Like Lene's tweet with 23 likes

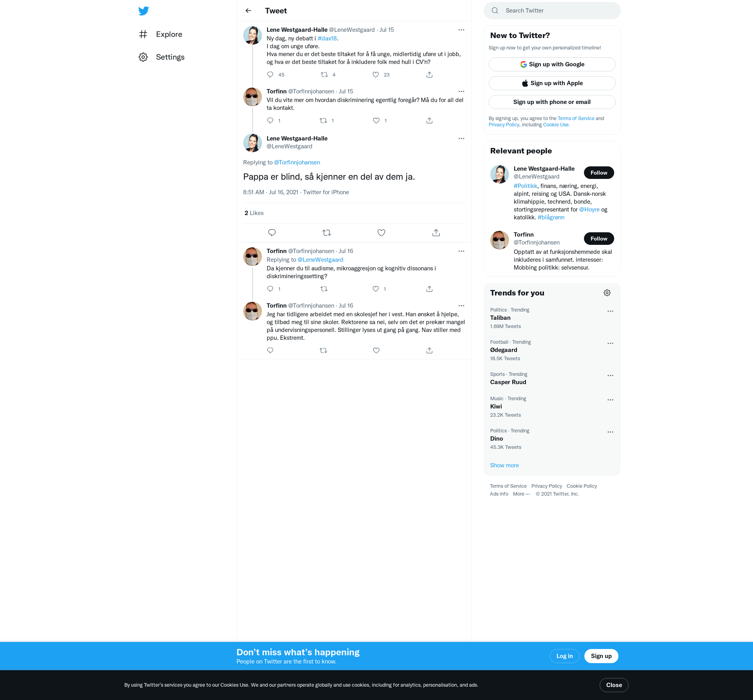pos(376,75)
